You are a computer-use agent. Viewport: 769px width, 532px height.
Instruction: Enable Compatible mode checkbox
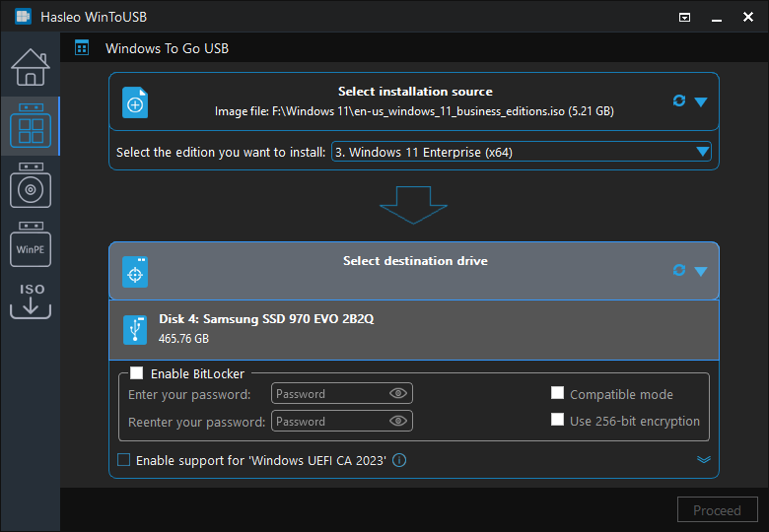click(x=557, y=393)
